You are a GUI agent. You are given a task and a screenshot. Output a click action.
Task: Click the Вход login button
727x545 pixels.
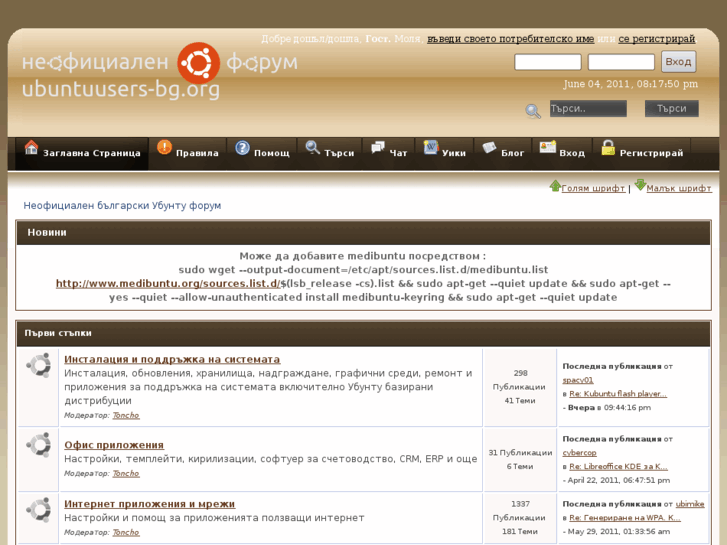click(x=678, y=62)
